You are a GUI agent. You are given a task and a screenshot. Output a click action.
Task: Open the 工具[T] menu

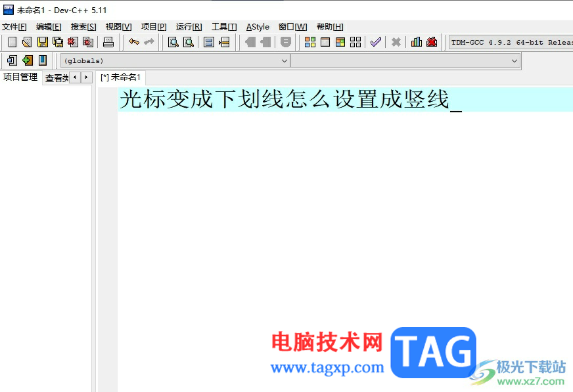tap(224, 27)
